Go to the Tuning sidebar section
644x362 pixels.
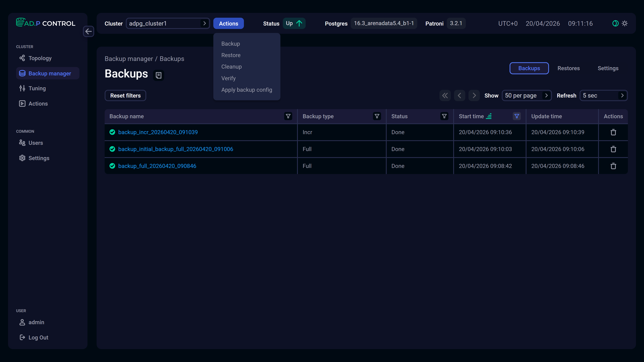click(37, 88)
